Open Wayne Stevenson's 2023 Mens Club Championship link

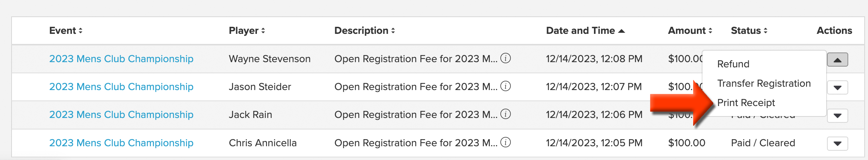[121, 59]
